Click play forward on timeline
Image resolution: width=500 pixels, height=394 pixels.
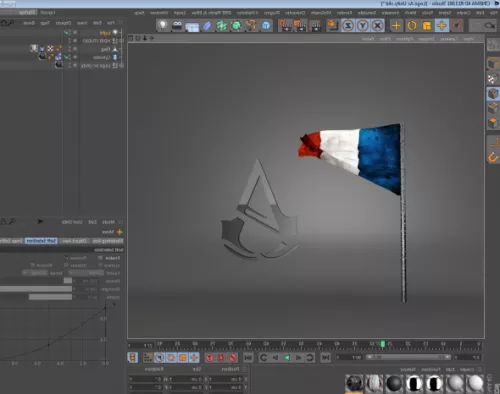point(287,358)
